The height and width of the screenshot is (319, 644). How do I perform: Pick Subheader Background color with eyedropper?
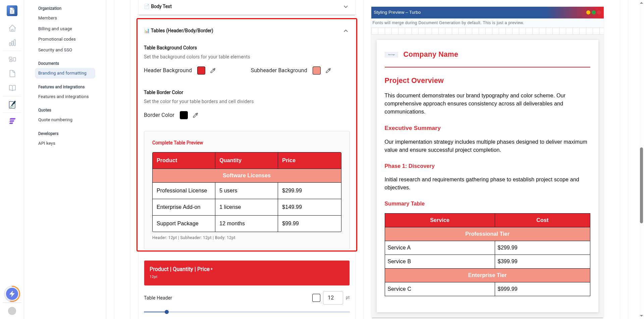pos(328,71)
